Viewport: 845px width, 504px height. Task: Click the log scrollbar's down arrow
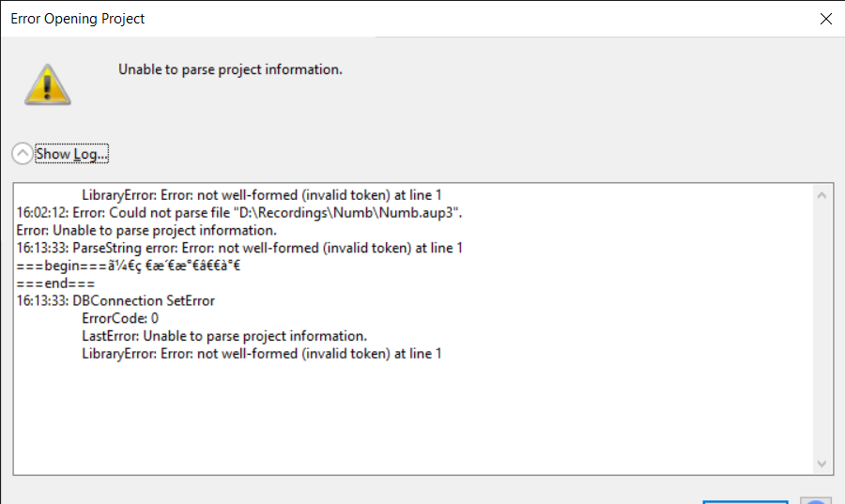(x=822, y=464)
